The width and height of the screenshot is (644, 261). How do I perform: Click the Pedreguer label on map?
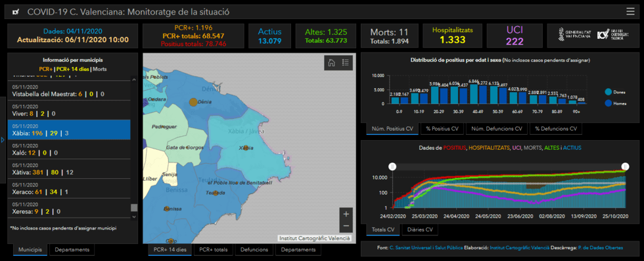(164, 127)
